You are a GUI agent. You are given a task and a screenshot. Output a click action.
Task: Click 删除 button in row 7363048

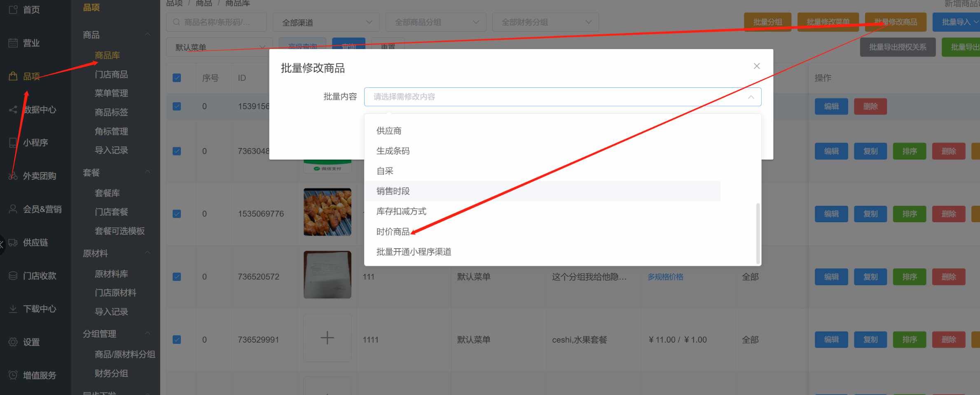[949, 151]
